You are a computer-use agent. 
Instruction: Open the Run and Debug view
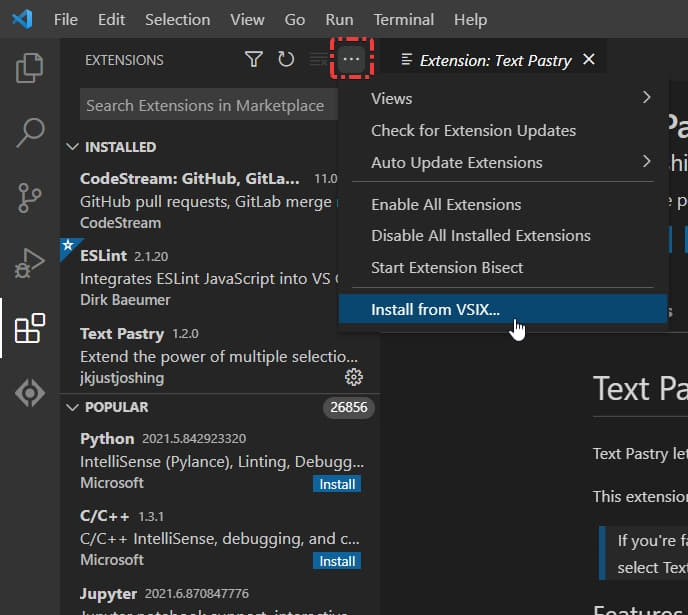pos(29,263)
